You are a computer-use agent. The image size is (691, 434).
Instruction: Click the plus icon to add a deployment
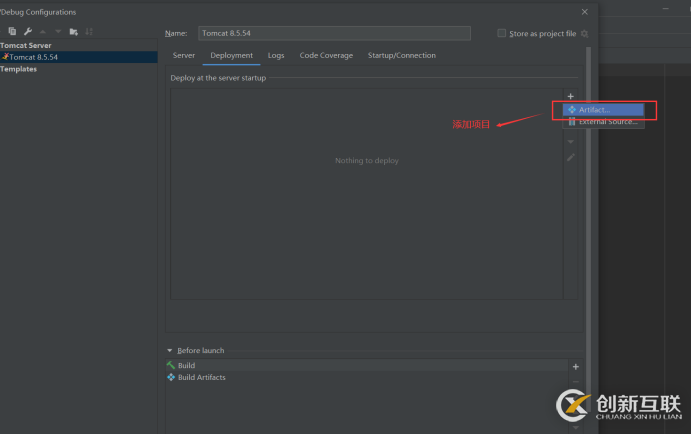[x=571, y=96]
